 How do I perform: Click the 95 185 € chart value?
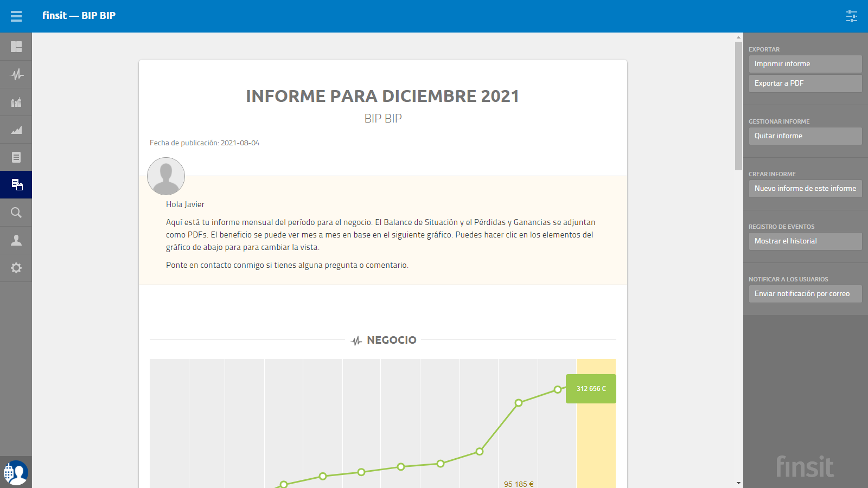coord(519,484)
